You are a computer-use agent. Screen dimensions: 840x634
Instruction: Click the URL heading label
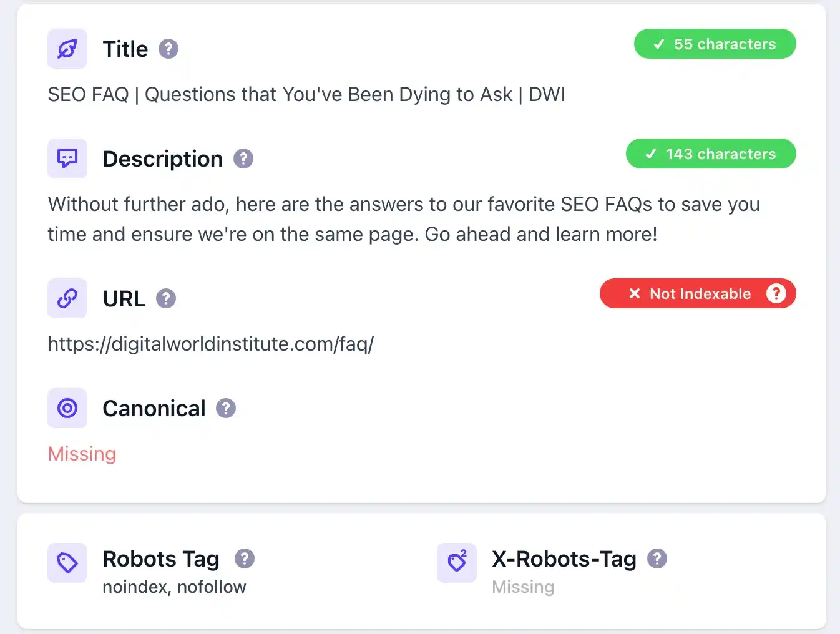click(124, 298)
